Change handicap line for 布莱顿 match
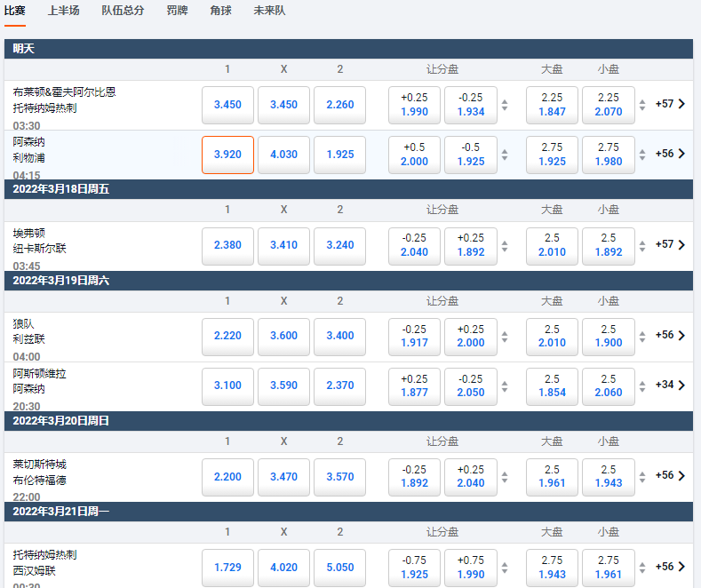Image resolution: width=701 pixels, height=588 pixels. click(505, 105)
